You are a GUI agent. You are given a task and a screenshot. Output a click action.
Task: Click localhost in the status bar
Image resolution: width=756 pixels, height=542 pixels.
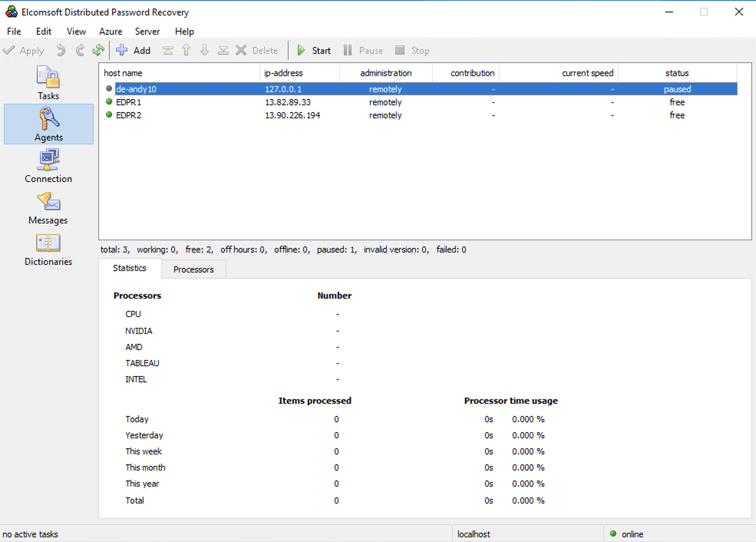click(474, 534)
